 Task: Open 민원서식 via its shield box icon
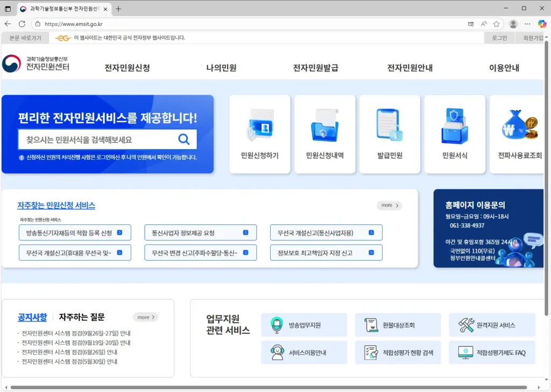(455, 125)
